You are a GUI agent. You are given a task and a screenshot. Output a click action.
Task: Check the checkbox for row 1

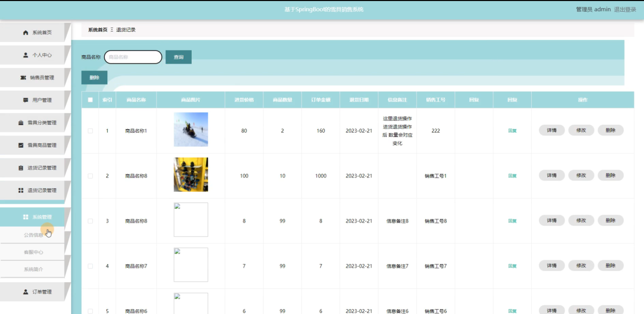point(90,131)
